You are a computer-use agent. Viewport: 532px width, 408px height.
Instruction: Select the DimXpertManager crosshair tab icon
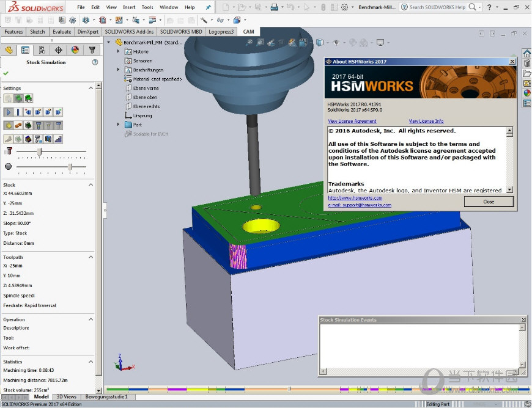[x=59, y=50]
